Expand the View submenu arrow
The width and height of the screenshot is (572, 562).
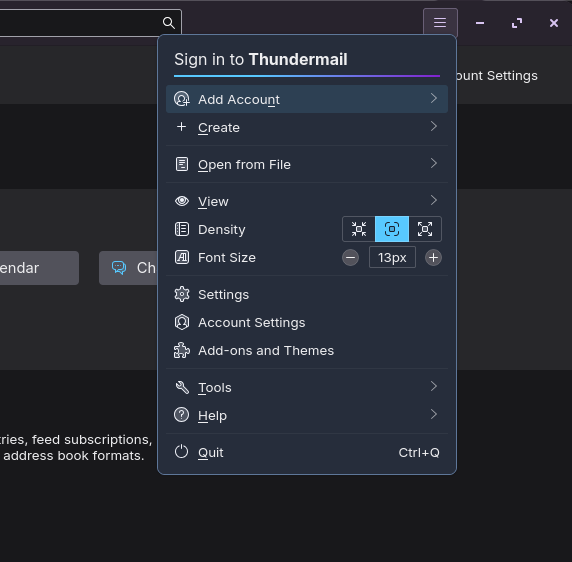click(433, 200)
